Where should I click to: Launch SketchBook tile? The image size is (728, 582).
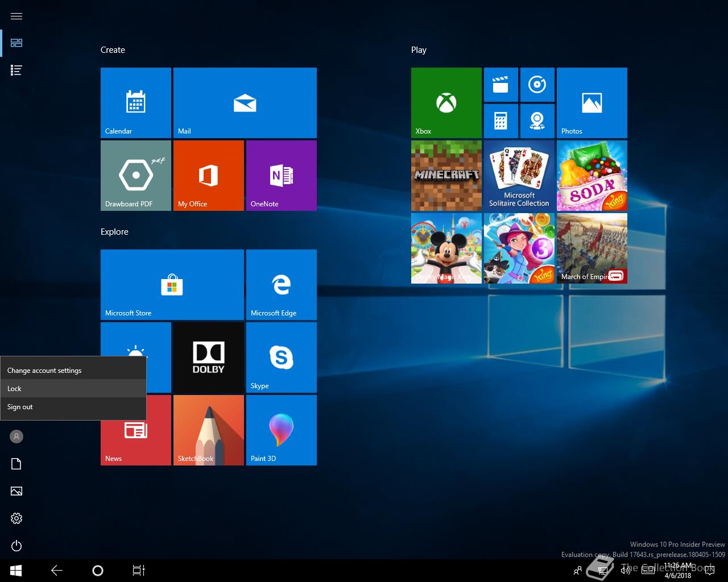point(209,430)
